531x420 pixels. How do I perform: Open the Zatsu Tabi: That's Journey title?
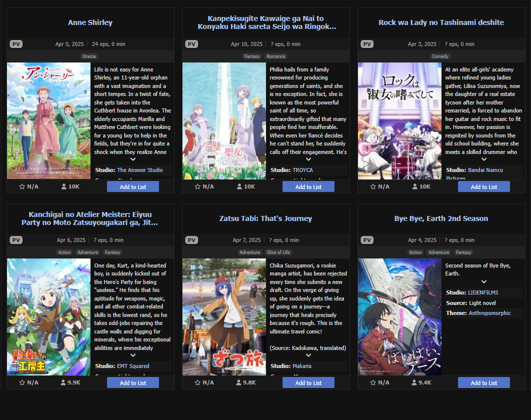(265, 218)
